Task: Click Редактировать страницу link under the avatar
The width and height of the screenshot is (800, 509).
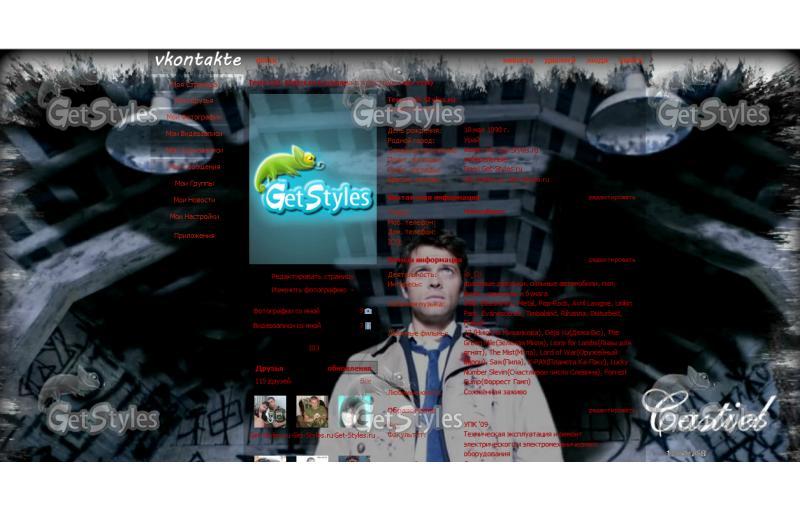Action: [312, 276]
